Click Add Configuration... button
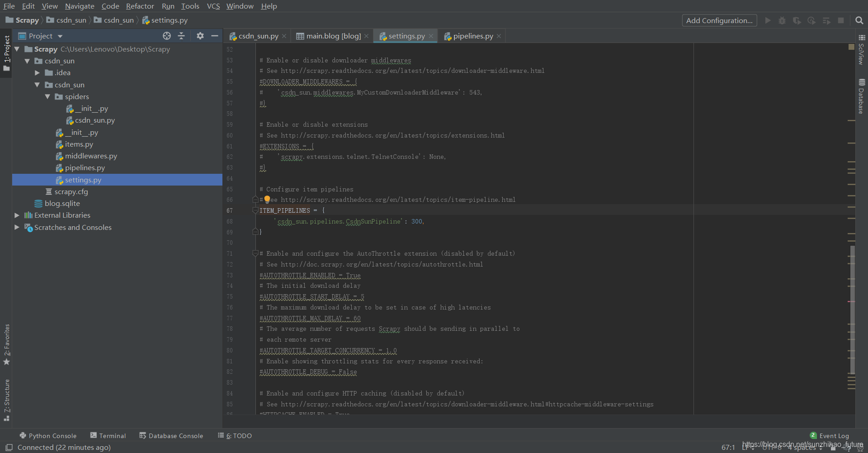Image resolution: width=868 pixels, height=453 pixels. click(x=719, y=20)
